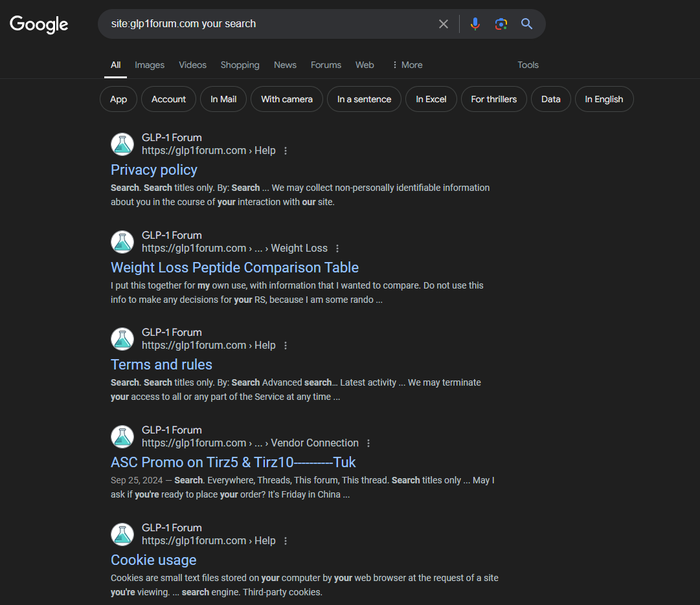The image size is (700, 605).
Task: Open the Cookie usage result link
Action: coord(153,560)
